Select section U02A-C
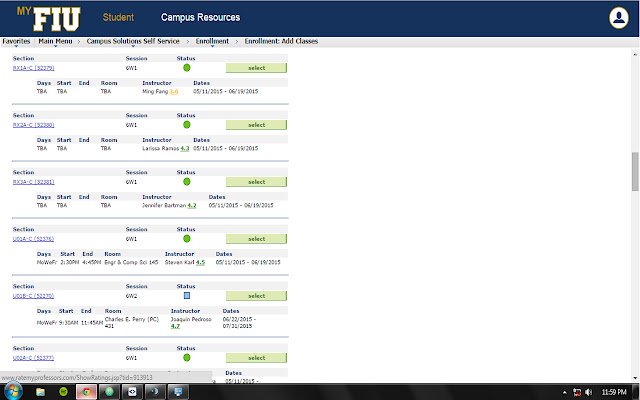 coord(256,358)
